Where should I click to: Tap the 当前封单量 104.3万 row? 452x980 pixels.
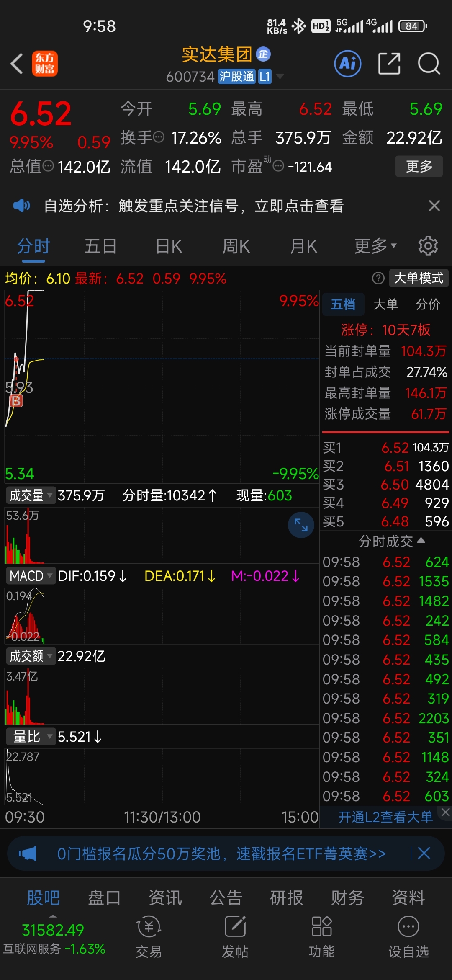click(385, 351)
